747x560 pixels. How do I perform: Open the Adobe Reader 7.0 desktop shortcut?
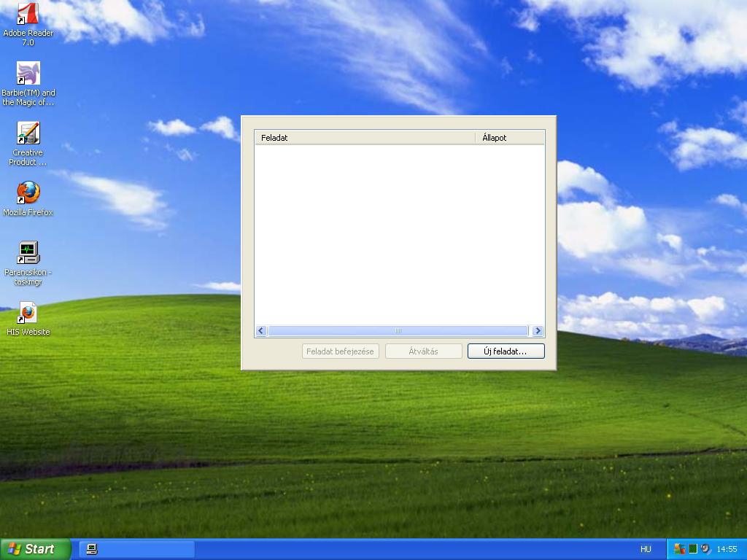tap(28, 24)
